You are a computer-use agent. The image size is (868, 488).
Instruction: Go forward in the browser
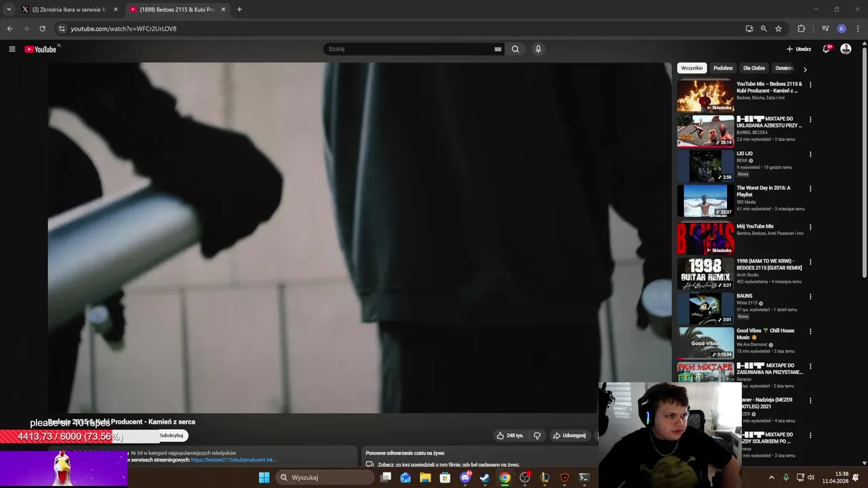[x=26, y=28]
